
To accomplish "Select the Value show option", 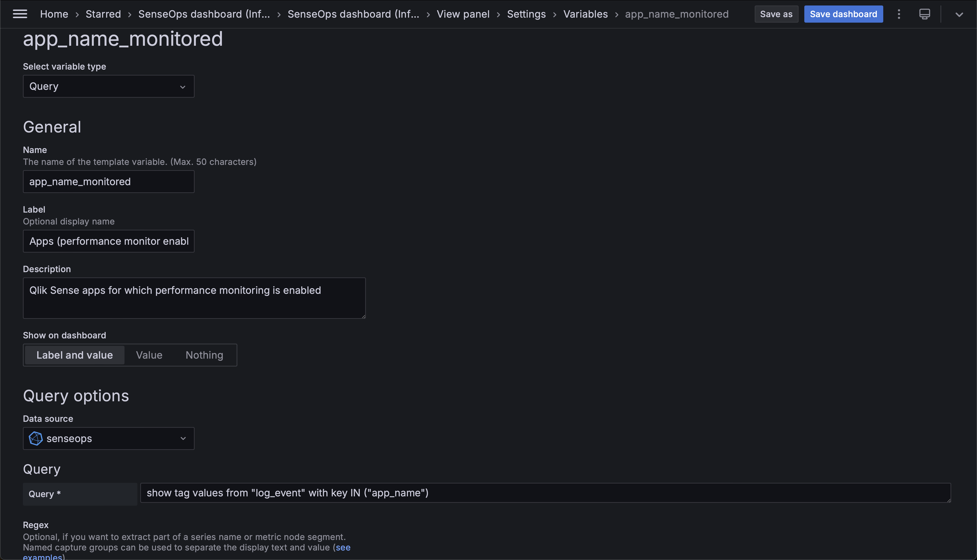I will [x=149, y=355].
